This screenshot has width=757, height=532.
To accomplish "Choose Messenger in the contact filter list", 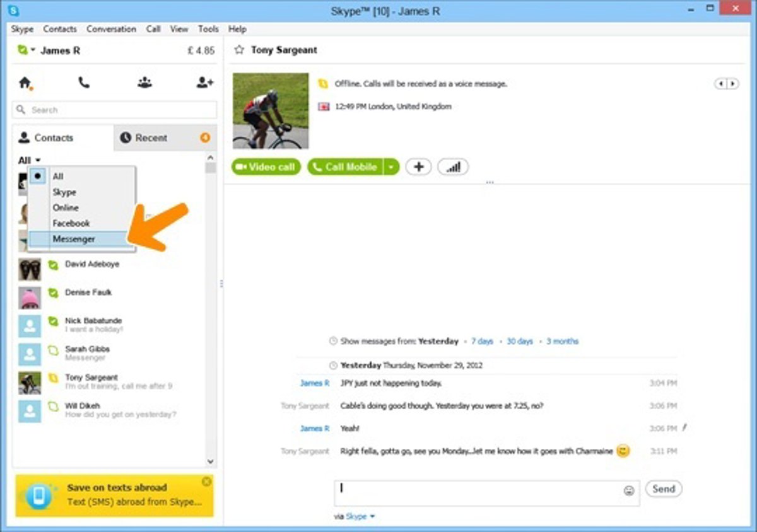I will click(74, 239).
